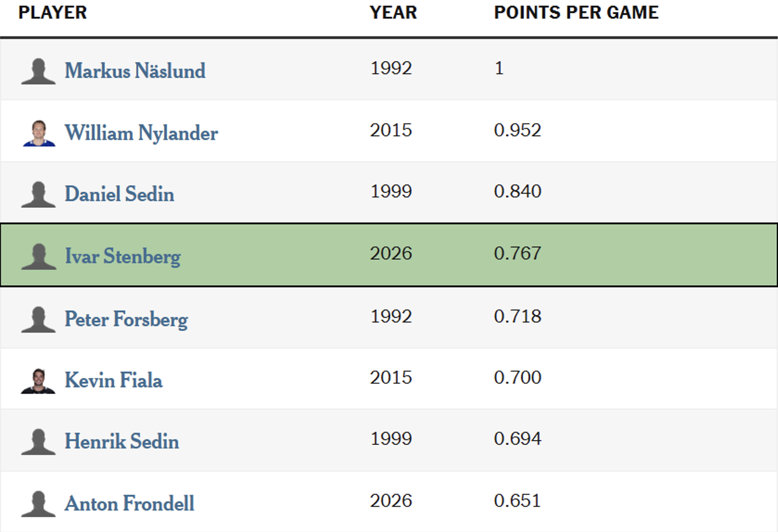Click Kevin Fiala's headshot photo
This screenshot has width=778, height=532.
pyautogui.click(x=39, y=381)
